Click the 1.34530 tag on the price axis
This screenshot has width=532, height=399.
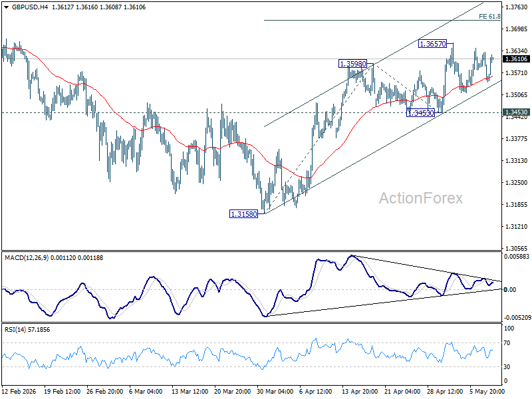(x=516, y=112)
